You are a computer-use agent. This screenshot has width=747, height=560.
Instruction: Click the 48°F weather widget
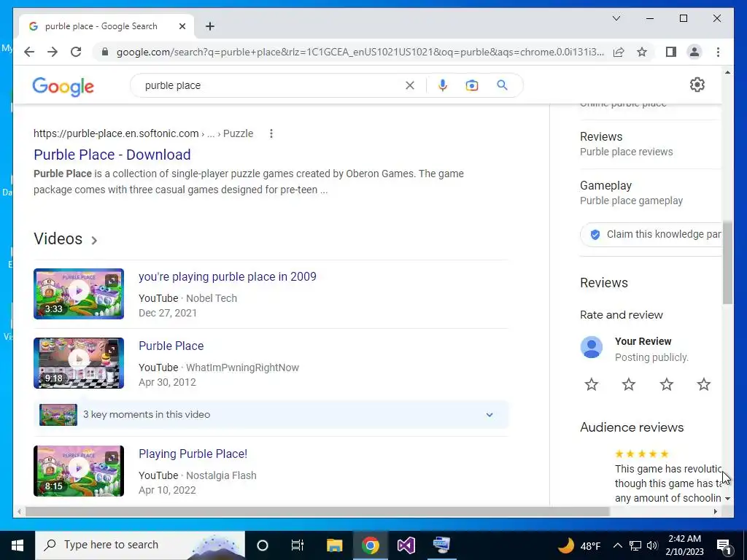click(x=579, y=545)
